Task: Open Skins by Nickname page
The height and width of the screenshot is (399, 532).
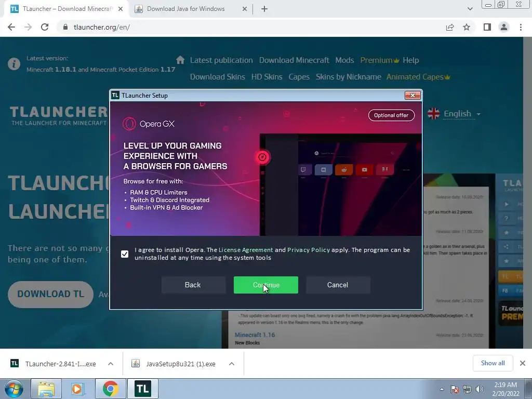Action: coord(349,77)
